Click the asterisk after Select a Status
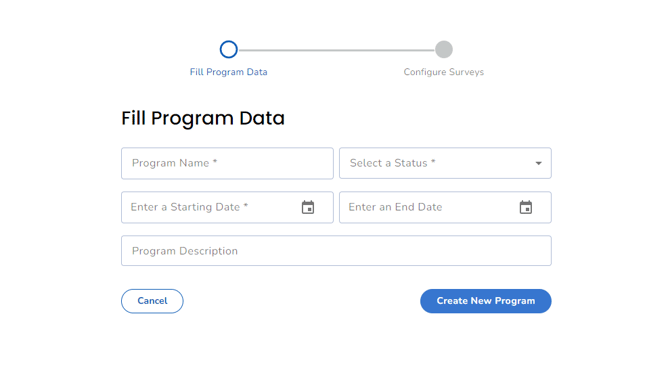This screenshot has width=670, height=381. [433, 161]
